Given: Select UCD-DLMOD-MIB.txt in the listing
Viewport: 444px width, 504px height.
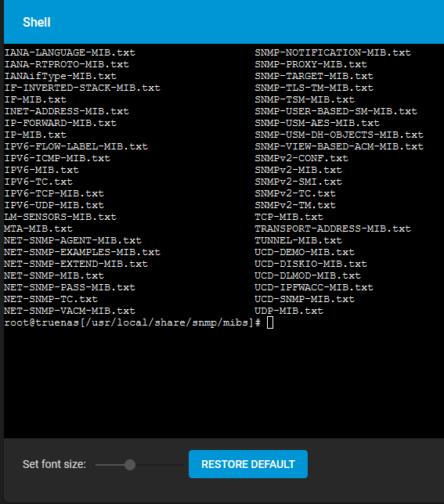Looking at the screenshot, I should click(308, 275).
